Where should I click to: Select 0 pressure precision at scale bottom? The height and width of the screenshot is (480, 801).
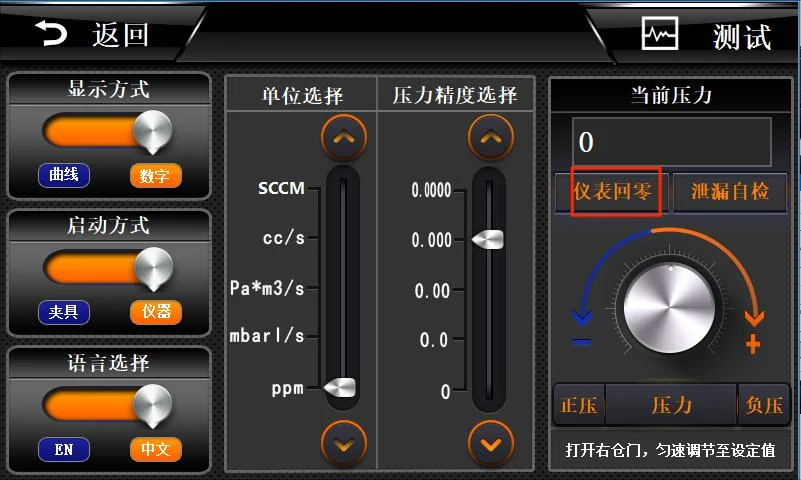pyautogui.click(x=445, y=392)
